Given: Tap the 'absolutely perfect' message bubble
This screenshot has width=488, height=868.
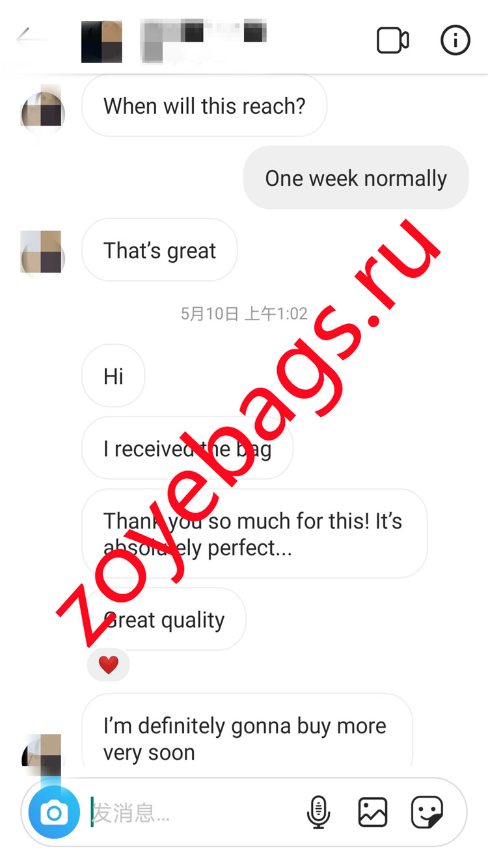Looking at the screenshot, I should click(254, 534).
